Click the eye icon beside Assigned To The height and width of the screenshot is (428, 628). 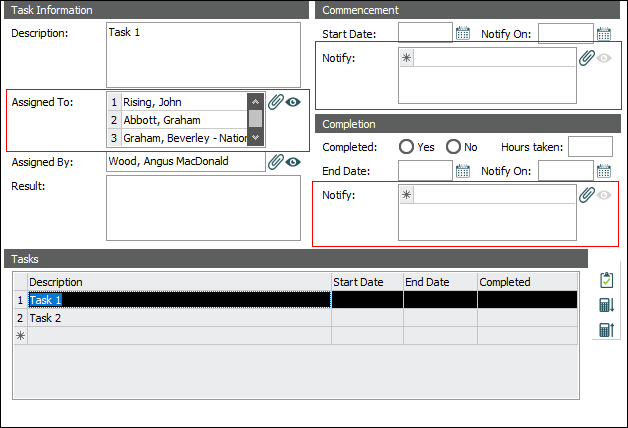coord(293,102)
